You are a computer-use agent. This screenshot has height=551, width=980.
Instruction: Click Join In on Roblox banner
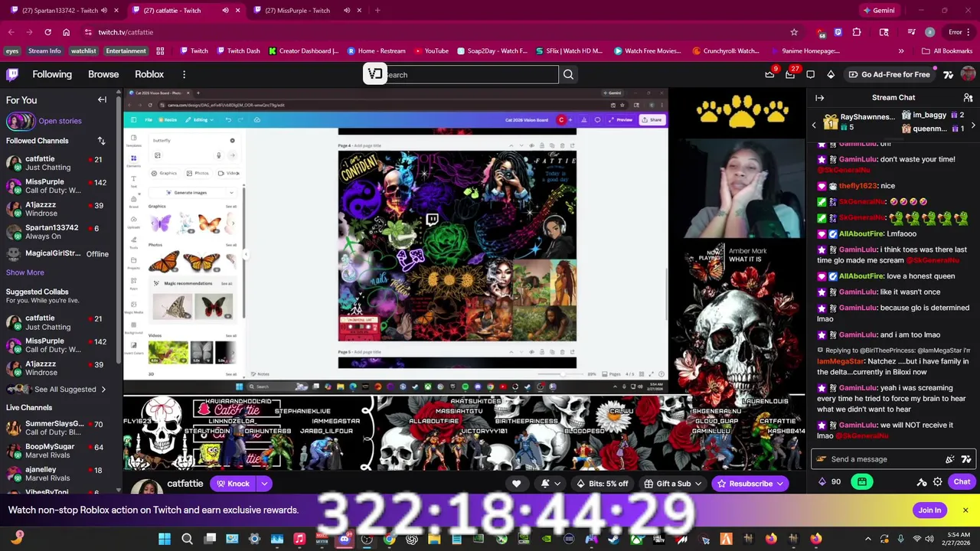(x=929, y=510)
